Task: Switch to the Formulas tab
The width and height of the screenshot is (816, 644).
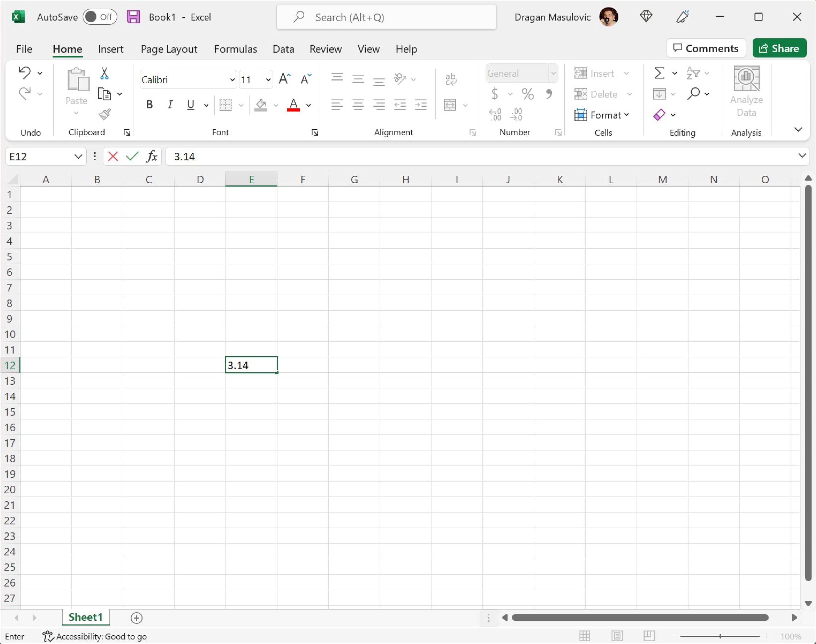Action: (x=236, y=49)
